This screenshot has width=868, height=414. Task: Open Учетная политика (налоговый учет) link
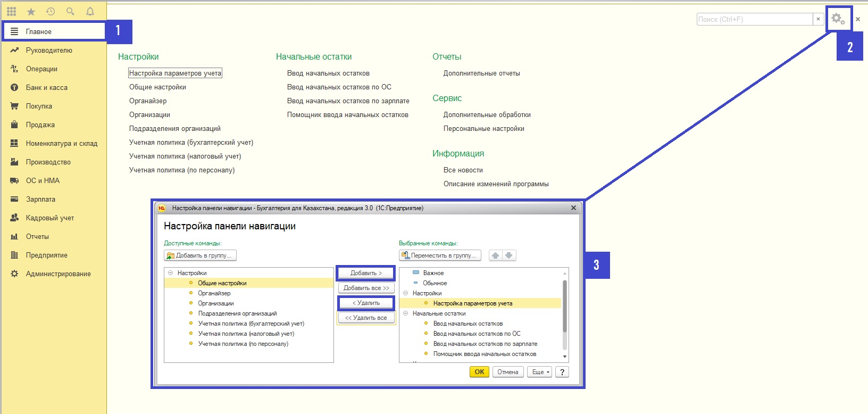[x=185, y=156]
